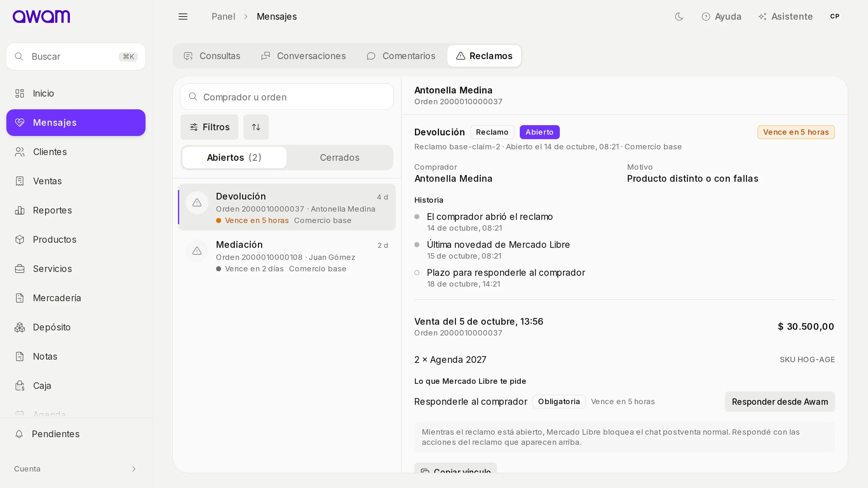
Task: Select the Reclamos tab
Action: 484,56
